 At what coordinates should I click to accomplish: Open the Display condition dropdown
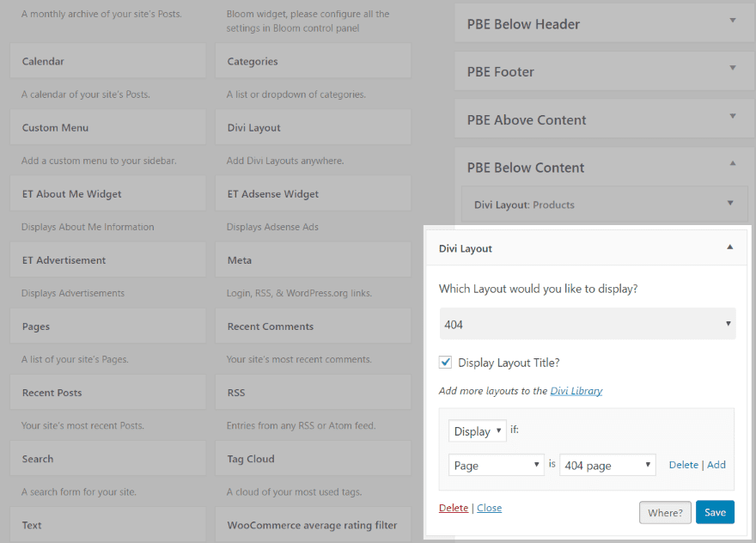(x=477, y=431)
